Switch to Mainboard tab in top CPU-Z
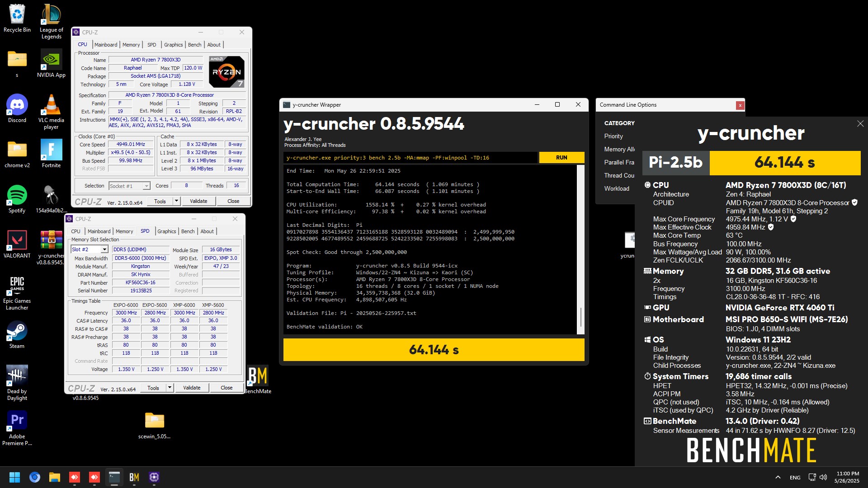Viewport: 868px width, 488px height. point(106,45)
